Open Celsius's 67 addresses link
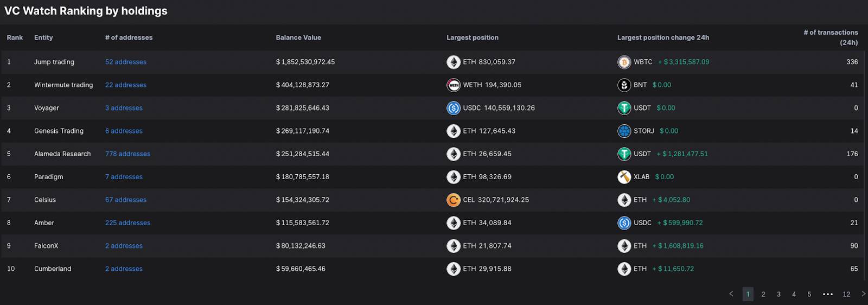 point(126,200)
